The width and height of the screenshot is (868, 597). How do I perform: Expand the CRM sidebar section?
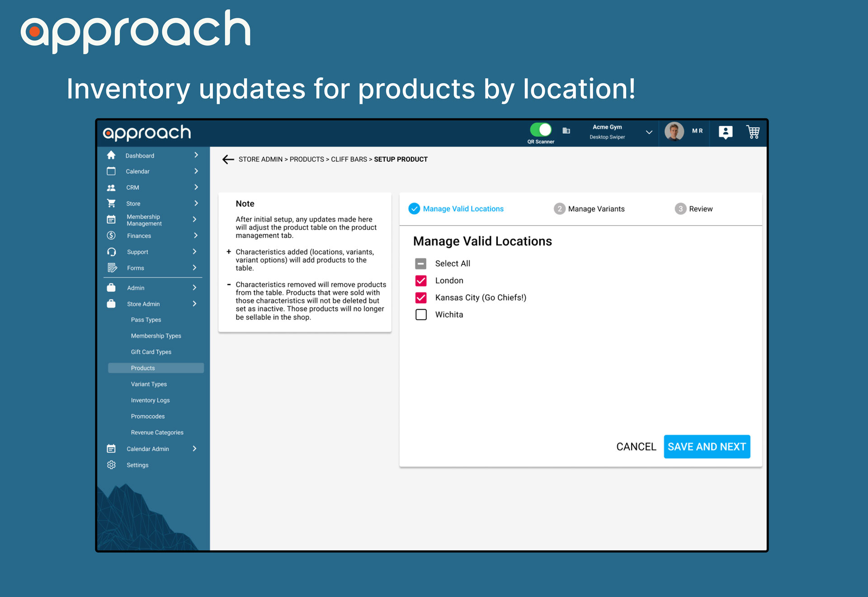click(196, 187)
